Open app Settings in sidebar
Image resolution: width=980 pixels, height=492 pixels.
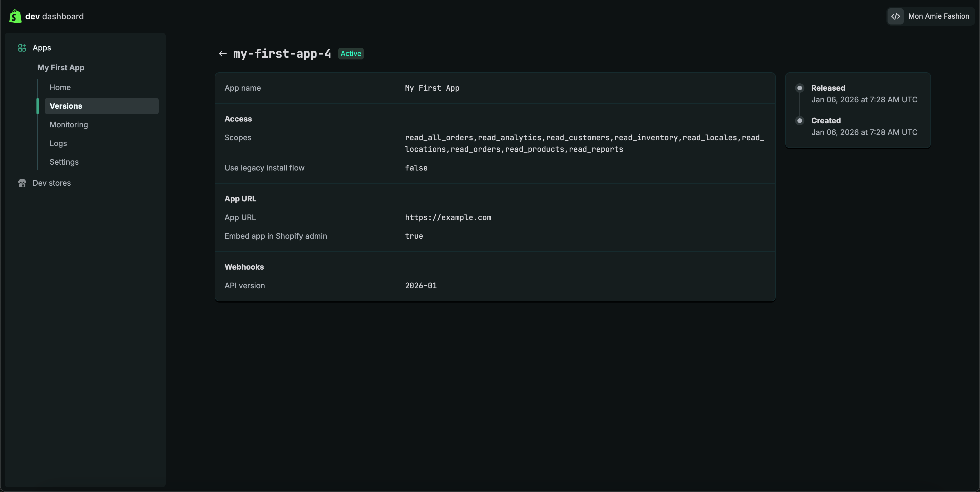(x=64, y=162)
